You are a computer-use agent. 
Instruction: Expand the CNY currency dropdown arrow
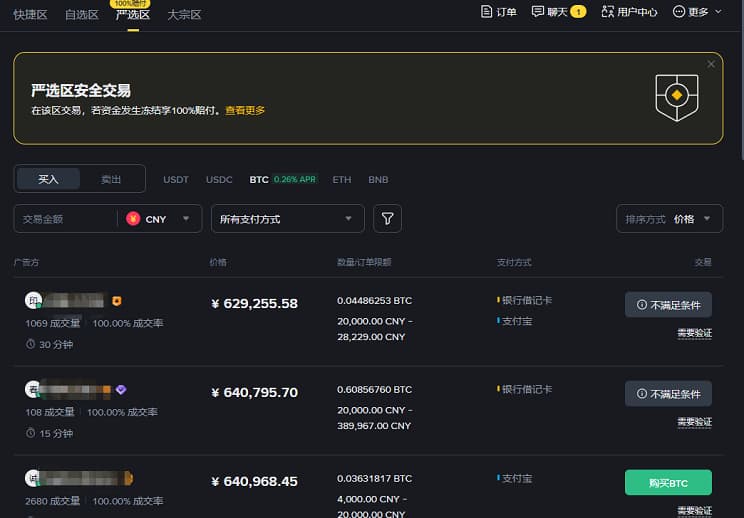186,219
